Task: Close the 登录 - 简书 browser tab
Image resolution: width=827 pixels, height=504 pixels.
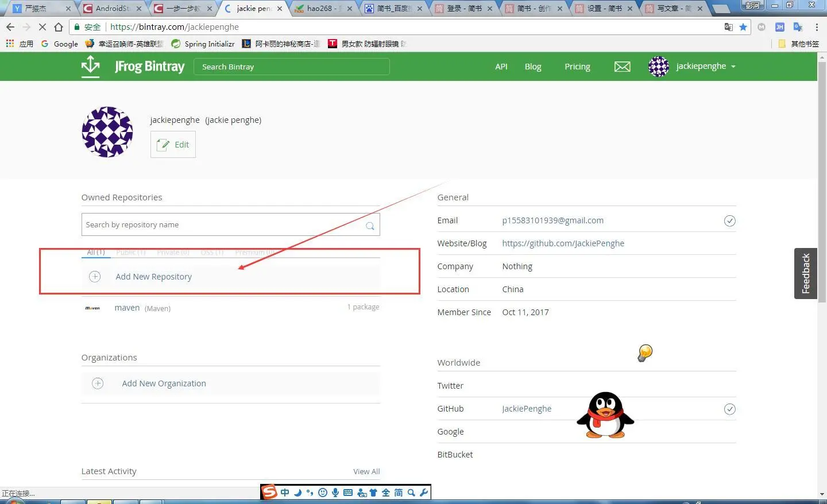Action: click(490, 9)
